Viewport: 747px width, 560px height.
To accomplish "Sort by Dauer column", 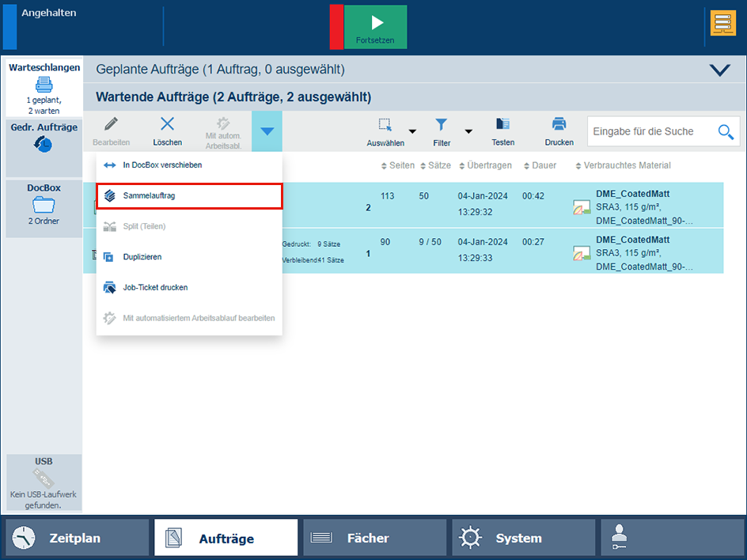I will pyautogui.click(x=540, y=165).
